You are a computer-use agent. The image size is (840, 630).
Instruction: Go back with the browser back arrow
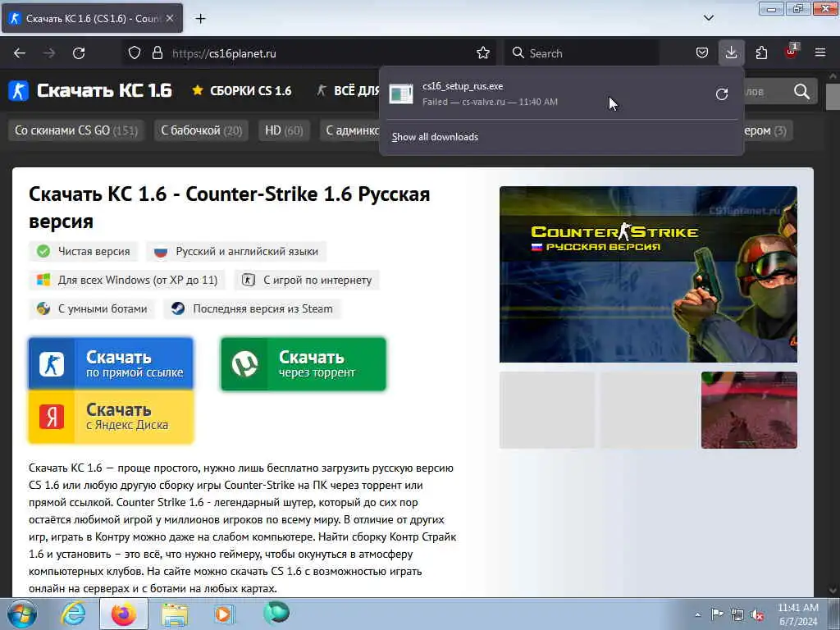(20, 53)
